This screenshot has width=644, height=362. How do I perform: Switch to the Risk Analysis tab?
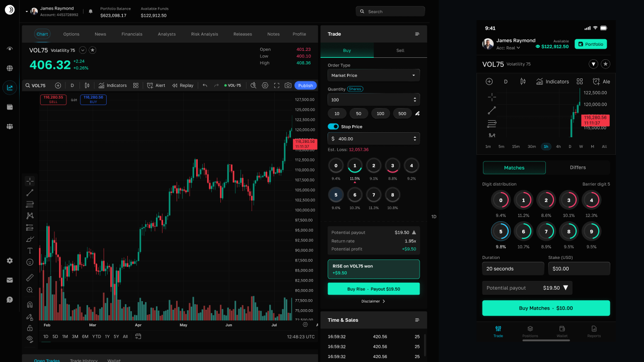coord(205,34)
